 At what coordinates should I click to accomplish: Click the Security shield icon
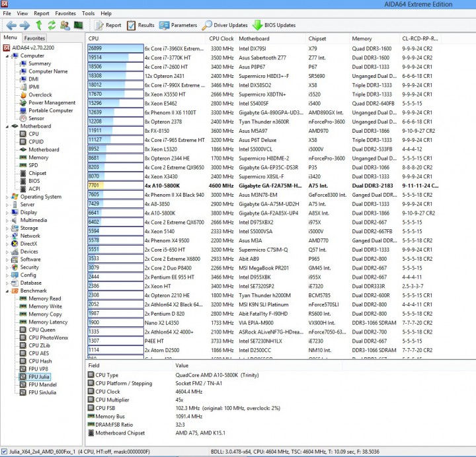click(x=15, y=267)
